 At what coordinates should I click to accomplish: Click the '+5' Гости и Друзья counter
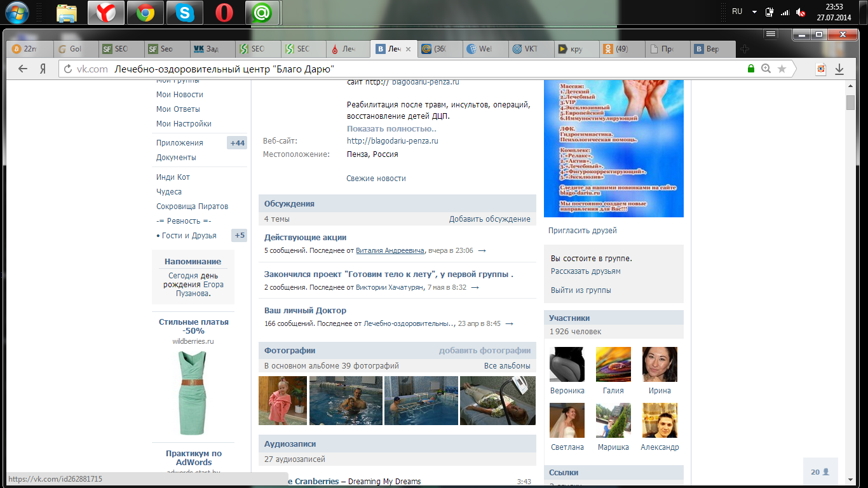click(x=239, y=236)
